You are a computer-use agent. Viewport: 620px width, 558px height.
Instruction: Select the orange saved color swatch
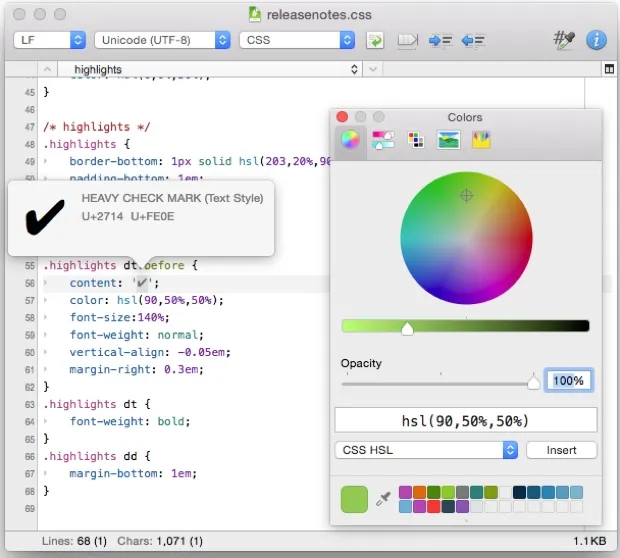419,492
